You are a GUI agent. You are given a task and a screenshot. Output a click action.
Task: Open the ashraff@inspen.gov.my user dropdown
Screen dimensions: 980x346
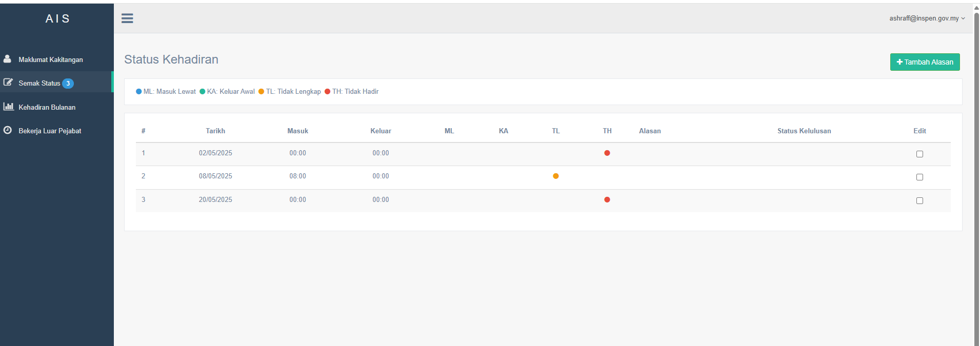coord(927,18)
